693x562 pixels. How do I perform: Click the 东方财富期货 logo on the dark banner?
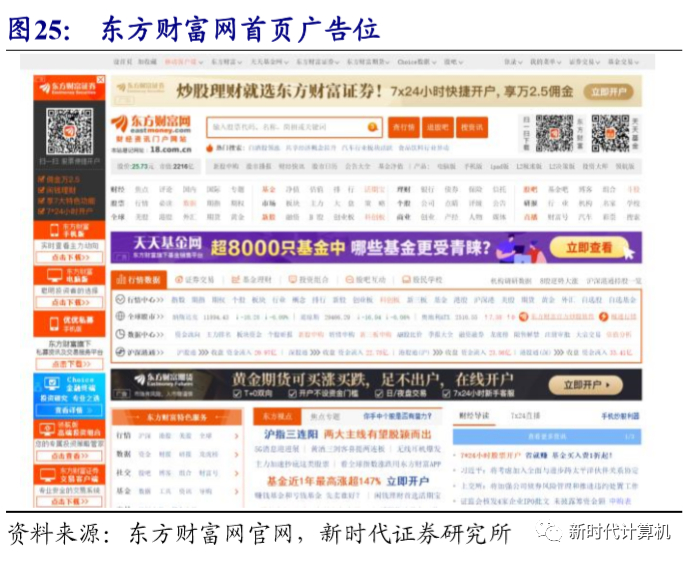pos(164,380)
